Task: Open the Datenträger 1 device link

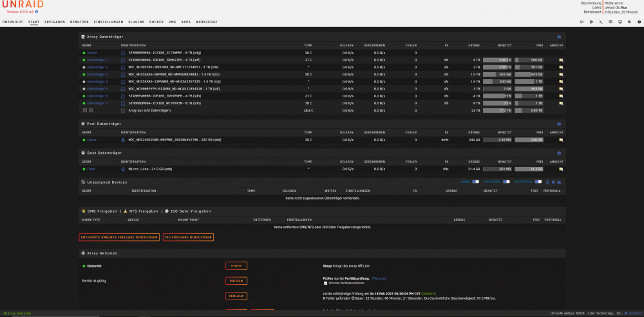Action: point(97,60)
